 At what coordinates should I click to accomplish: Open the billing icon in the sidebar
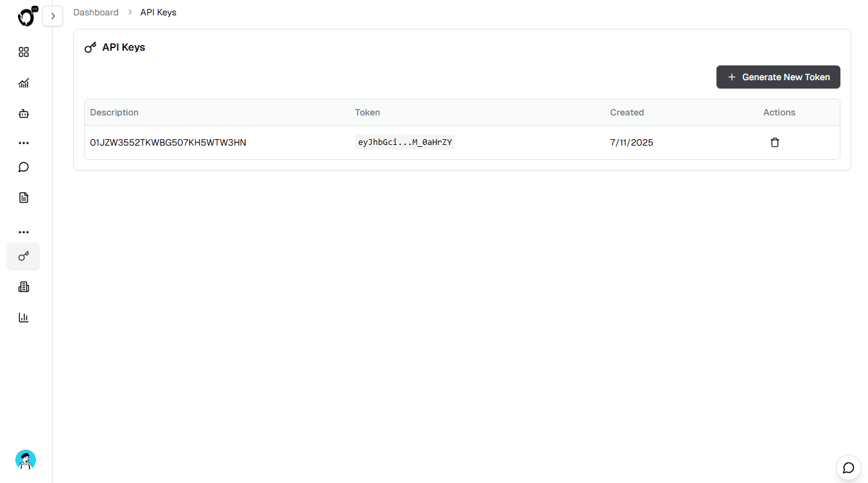click(24, 286)
